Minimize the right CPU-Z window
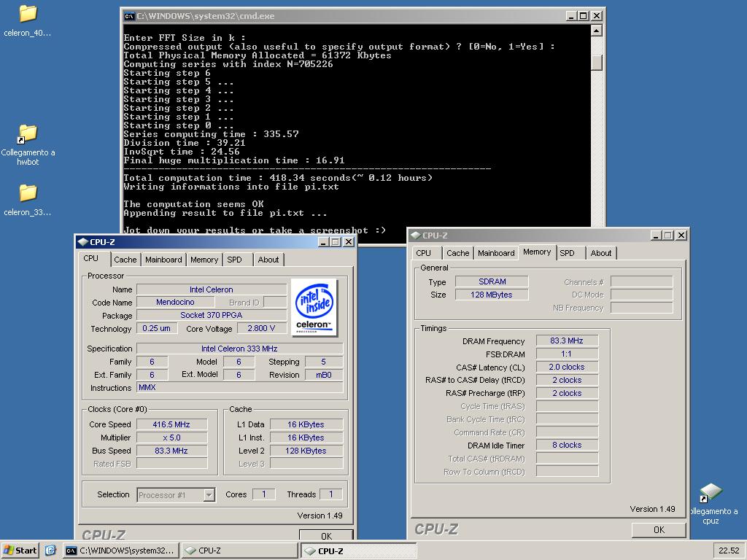Image resolution: width=747 pixels, height=560 pixels. point(656,236)
